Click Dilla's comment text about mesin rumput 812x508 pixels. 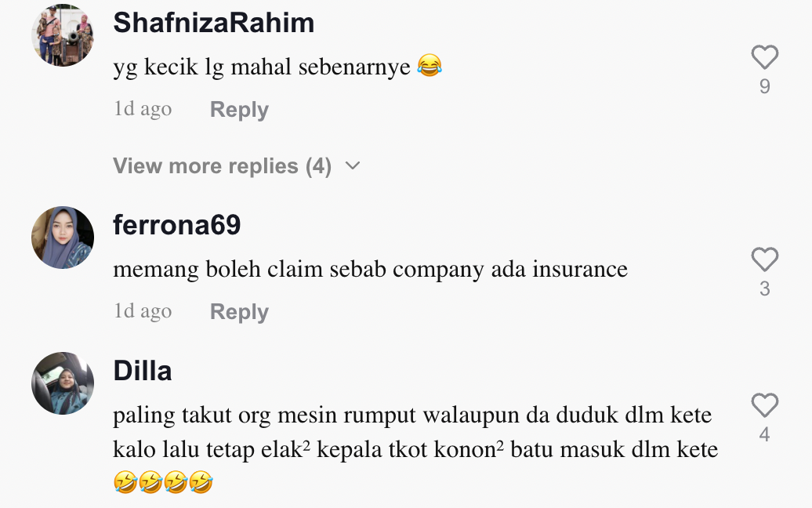coord(415,448)
